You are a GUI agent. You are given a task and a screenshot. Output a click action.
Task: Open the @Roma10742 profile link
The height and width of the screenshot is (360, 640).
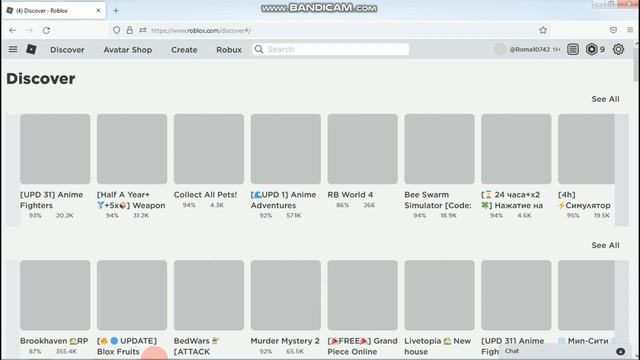point(529,49)
